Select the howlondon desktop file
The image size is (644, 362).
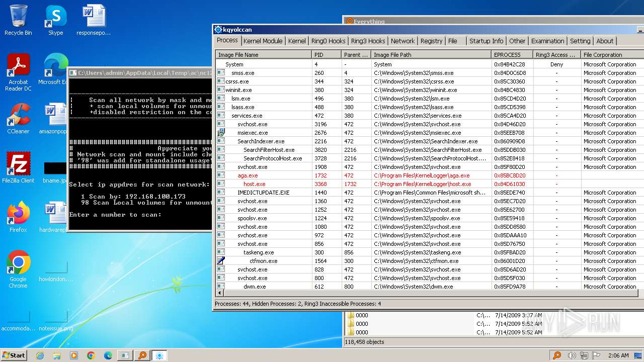click(x=55, y=273)
